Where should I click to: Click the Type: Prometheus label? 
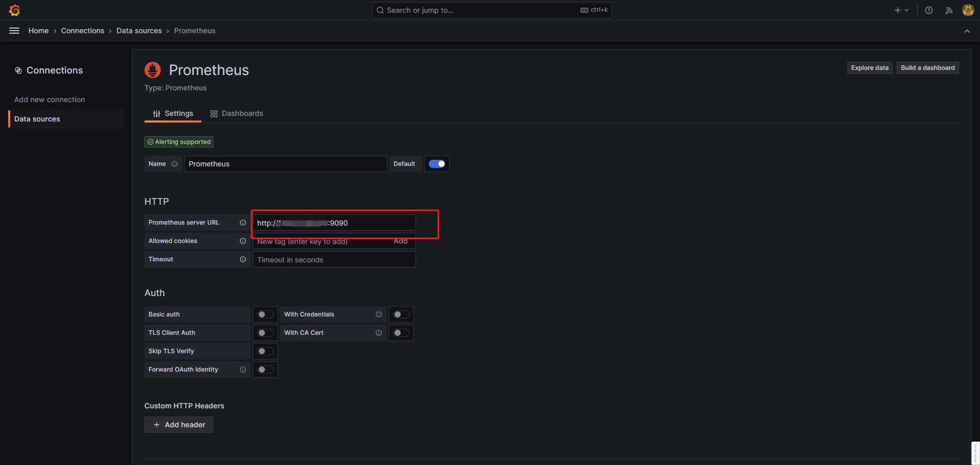pyautogui.click(x=176, y=88)
